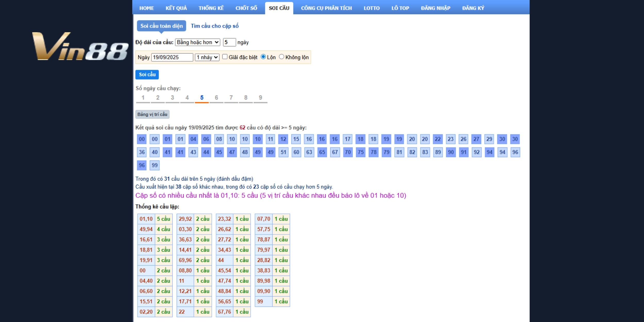Go to KẾT QUẢ menu
The image size is (644, 322).
pyautogui.click(x=176, y=8)
